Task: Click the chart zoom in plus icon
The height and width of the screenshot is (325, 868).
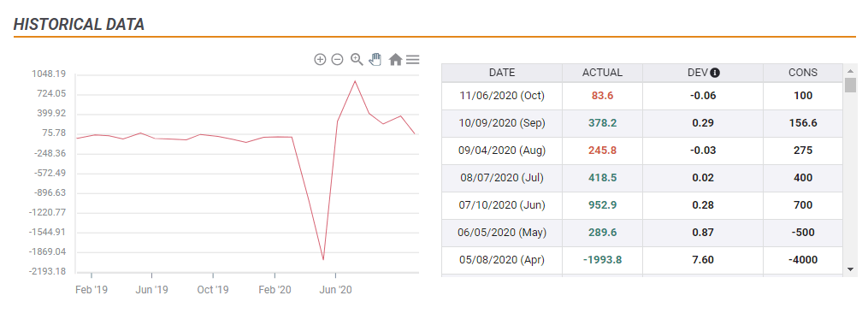Action: click(320, 59)
